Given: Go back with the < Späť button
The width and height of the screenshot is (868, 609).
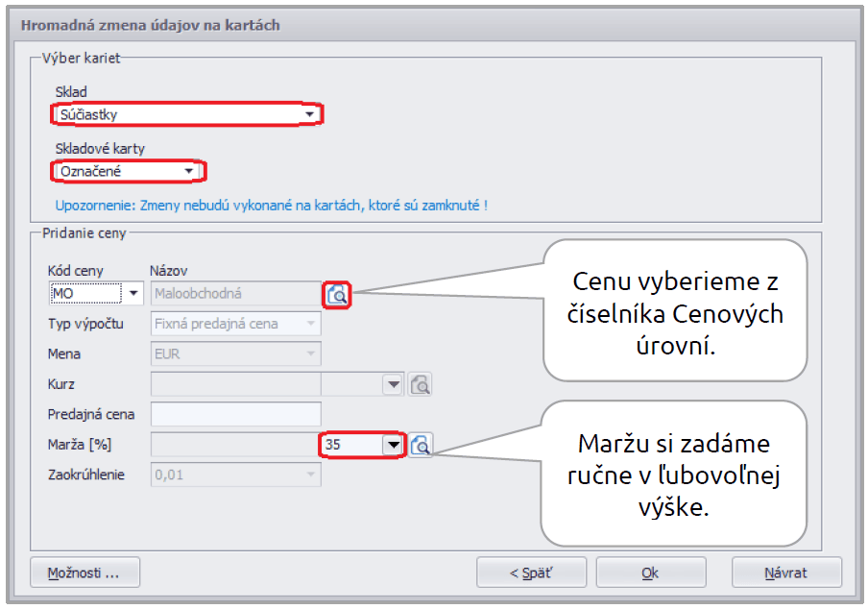Looking at the screenshot, I should (531, 572).
